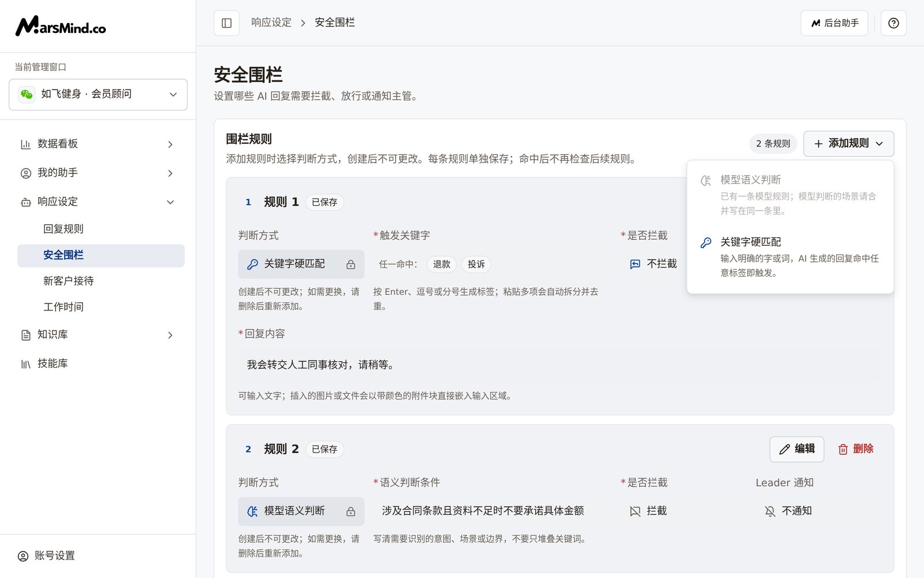Click the brain icon in the dropdown menu
The image size is (924, 578).
pos(706,181)
